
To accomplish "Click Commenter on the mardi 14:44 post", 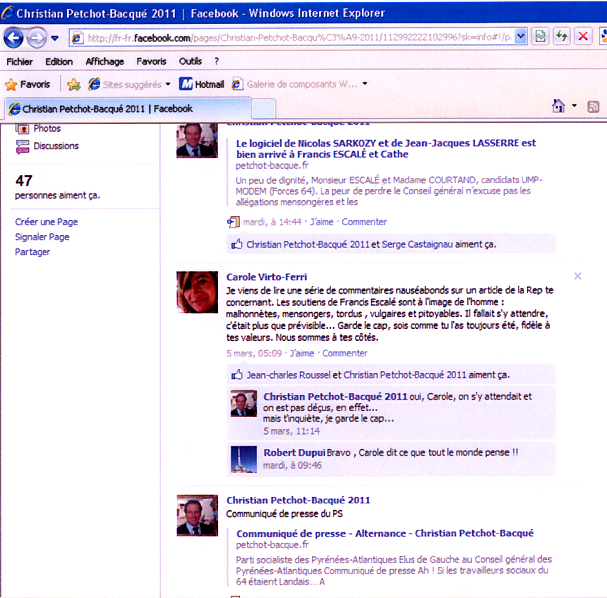I will coord(364,222).
